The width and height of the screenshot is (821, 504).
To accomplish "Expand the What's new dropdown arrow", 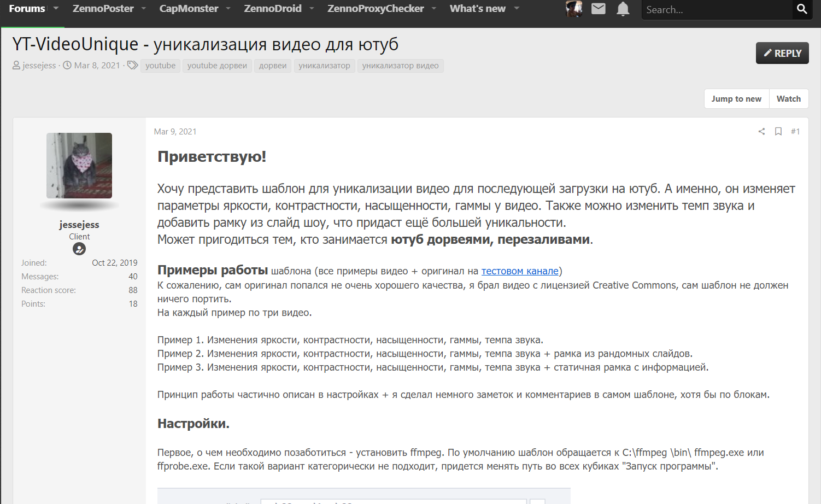I will (517, 8).
